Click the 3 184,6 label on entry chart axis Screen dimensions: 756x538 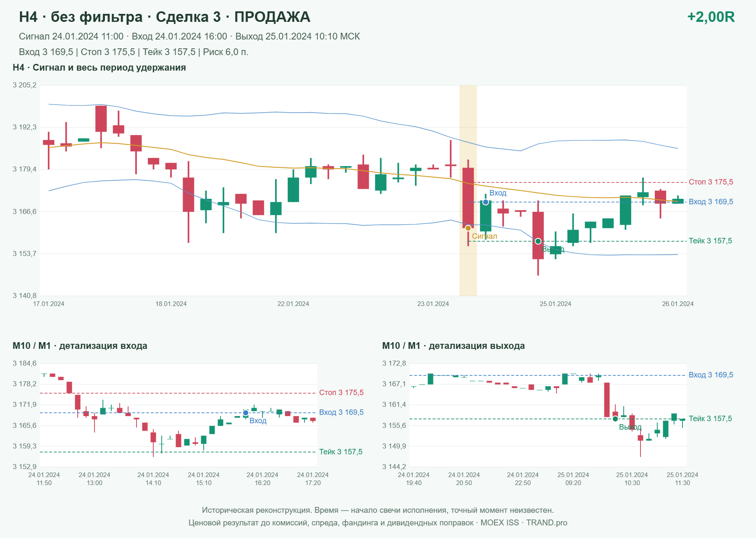(x=24, y=364)
